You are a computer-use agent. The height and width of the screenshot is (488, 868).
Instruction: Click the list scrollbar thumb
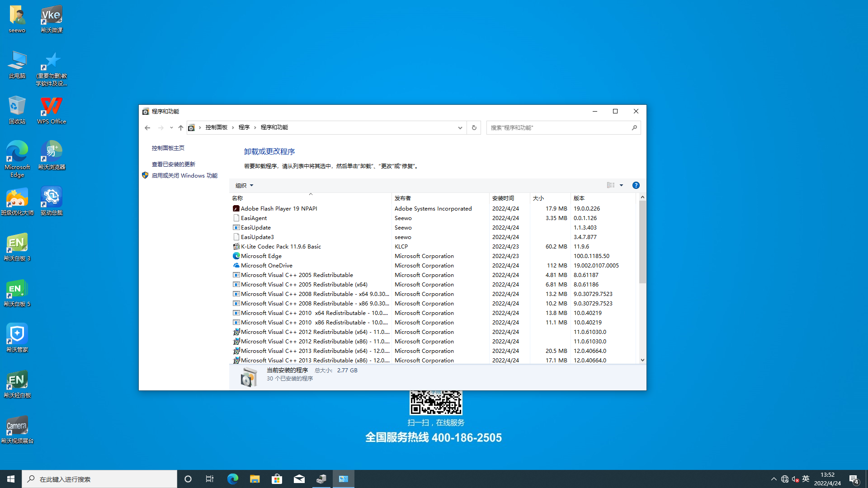click(x=642, y=242)
